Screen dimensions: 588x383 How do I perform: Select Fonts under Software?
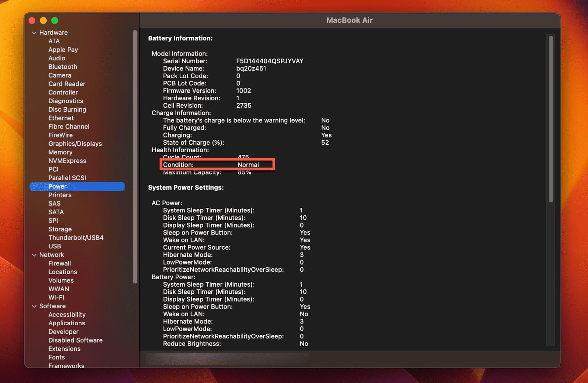click(57, 357)
